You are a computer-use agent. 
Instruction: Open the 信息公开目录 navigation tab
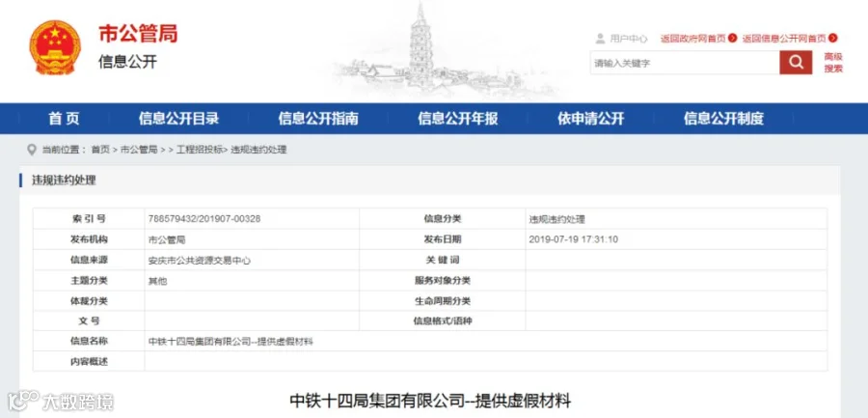(178, 118)
